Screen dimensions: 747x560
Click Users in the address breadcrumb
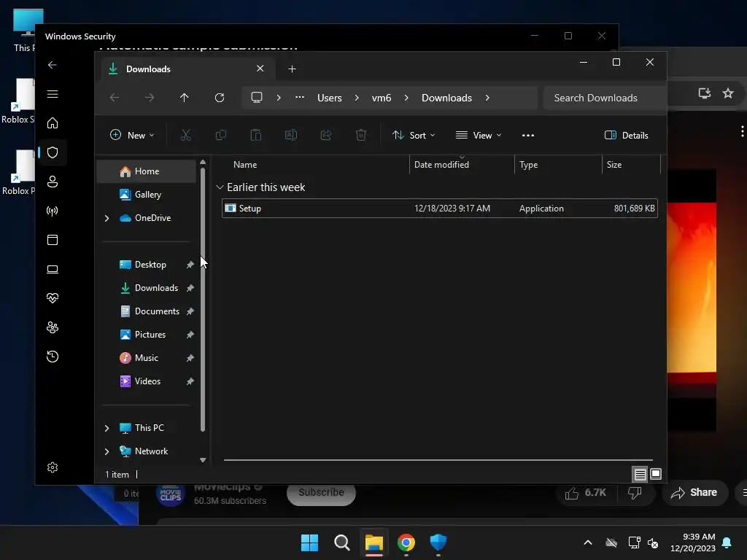(330, 98)
